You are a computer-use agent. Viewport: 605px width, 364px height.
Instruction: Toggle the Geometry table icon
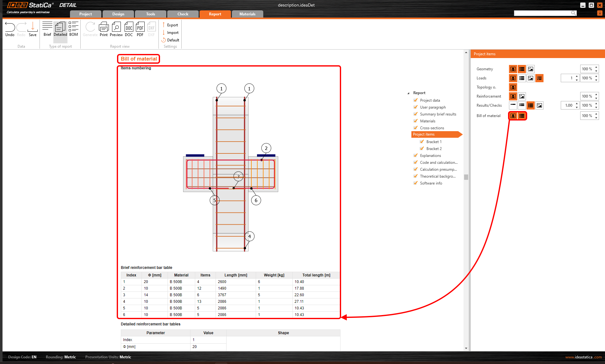click(x=522, y=69)
